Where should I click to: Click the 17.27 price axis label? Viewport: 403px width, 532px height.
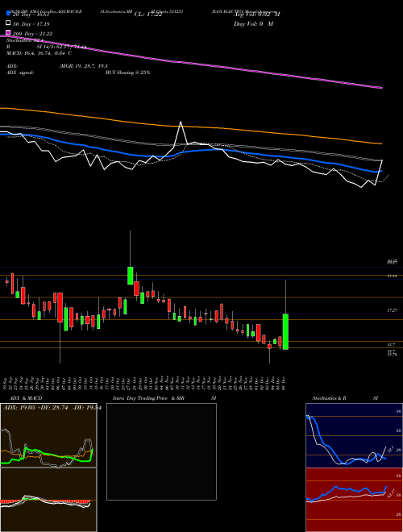point(392,310)
